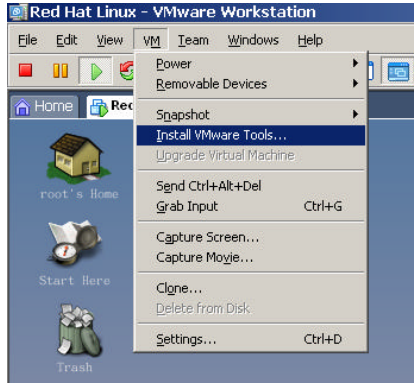Viewport: 418px width, 388px height.
Task: Click the Reset toolbar icon
Action: coord(127,71)
